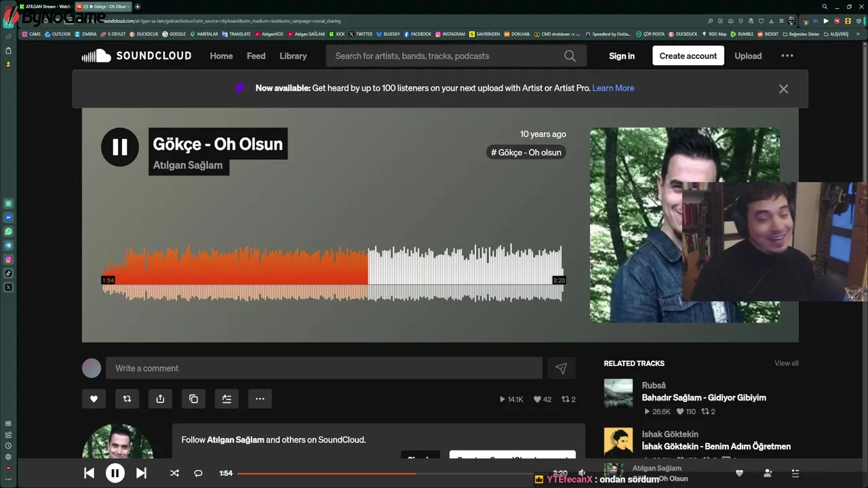Repost the track using the repost icon
This screenshot has width=868, height=488.
tap(127, 399)
